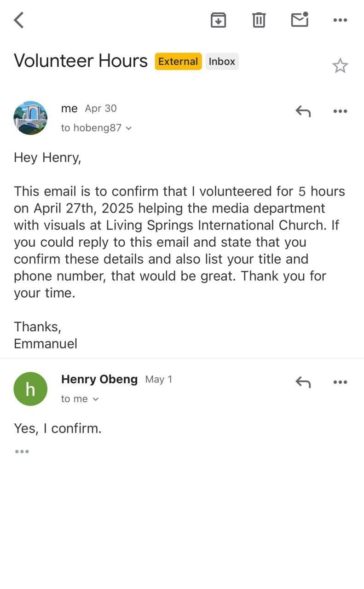This screenshot has height=589, width=364.
Task: Delete the email with trash icon
Action: 259,20
